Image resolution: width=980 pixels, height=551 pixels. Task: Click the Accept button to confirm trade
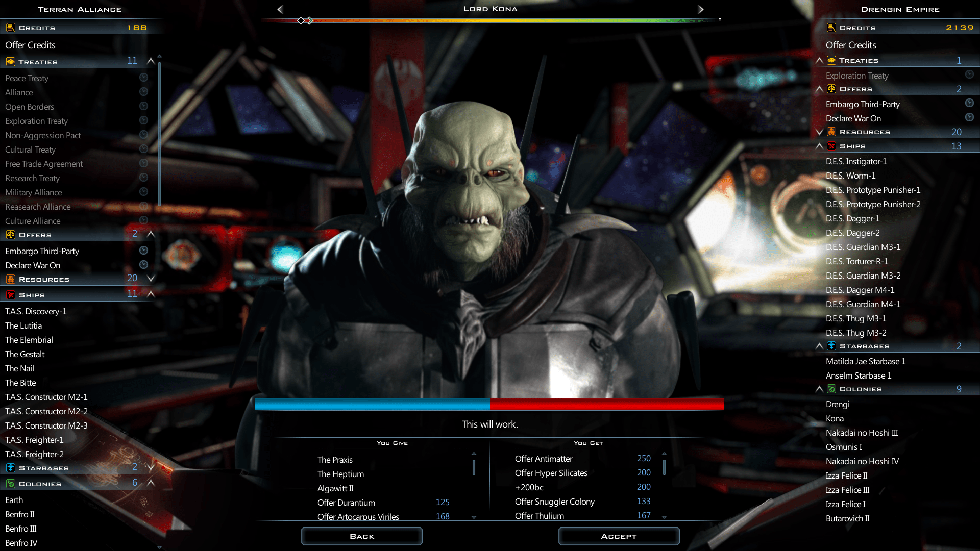(618, 536)
